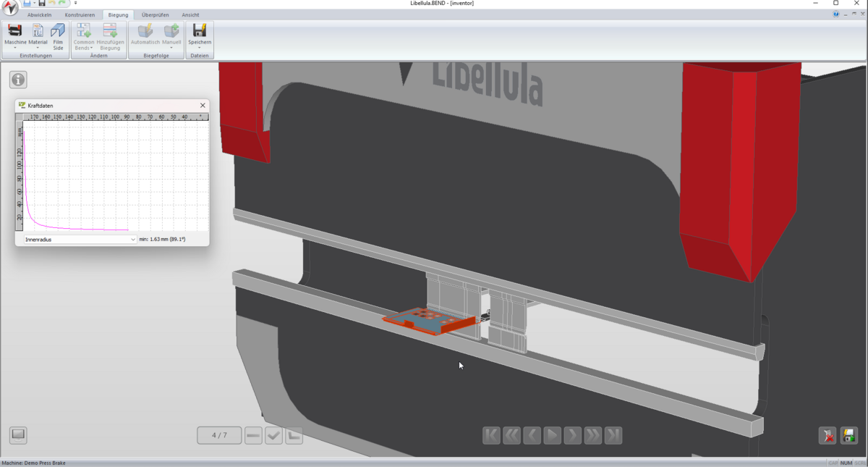Close the Kraftdaten panel

pyautogui.click(x=203, y=106)
